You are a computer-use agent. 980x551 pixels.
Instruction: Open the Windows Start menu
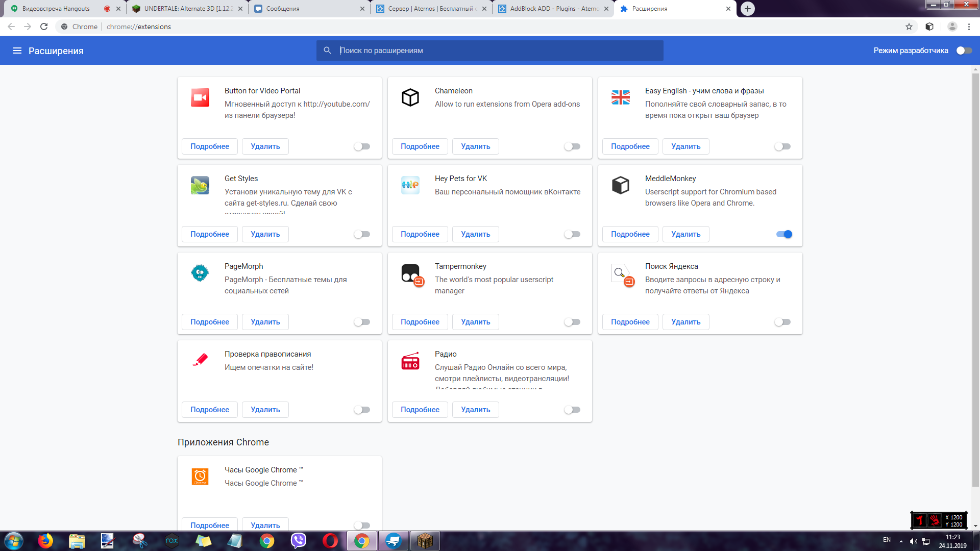(x=13, y=541)
